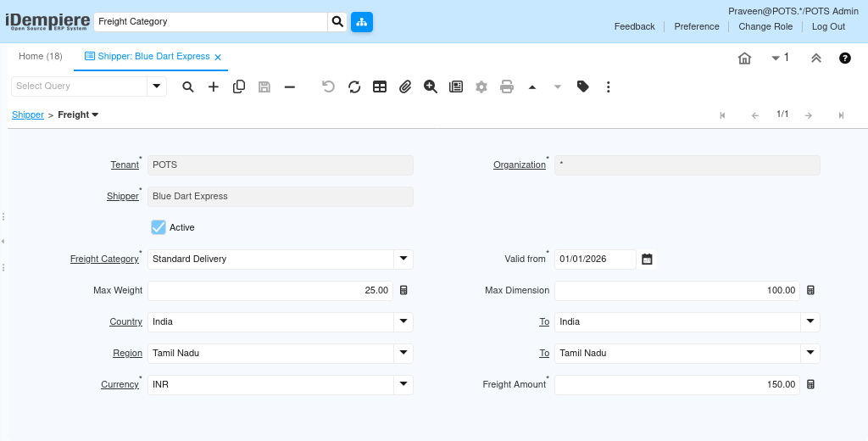Go to next record arrow

pos(809,115)
